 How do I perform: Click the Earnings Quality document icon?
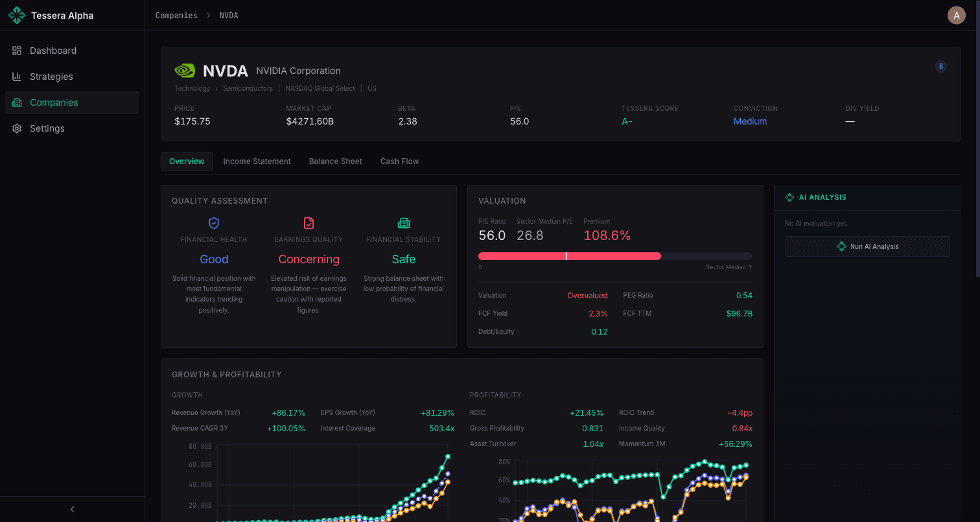tap(309, 223)
